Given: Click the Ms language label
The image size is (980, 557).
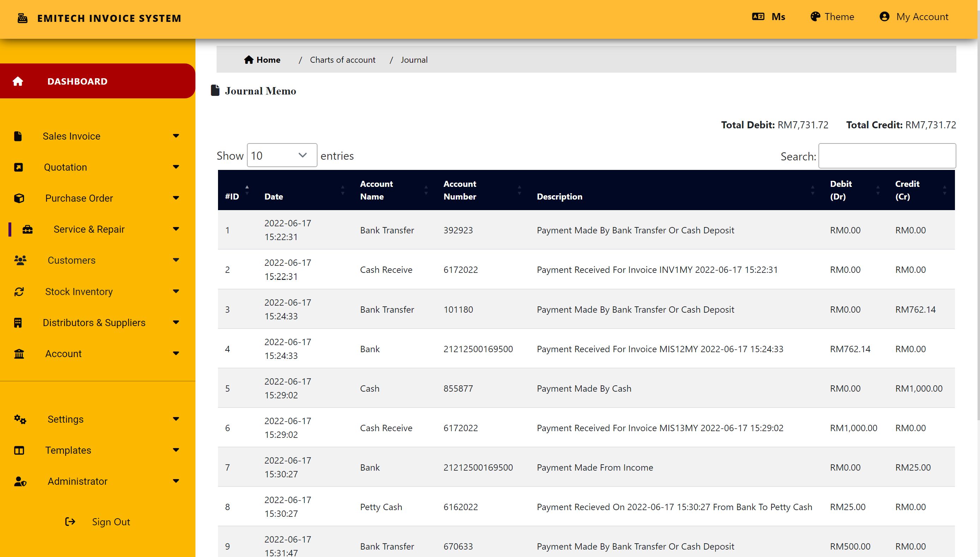Looking at the screenshot, I should [x=778, y=17].
